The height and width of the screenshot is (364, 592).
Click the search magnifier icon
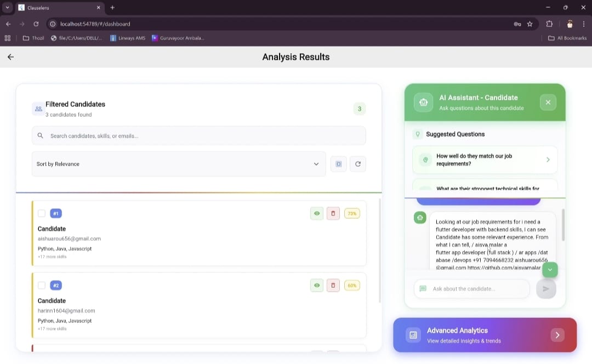(x=41, y=135)
